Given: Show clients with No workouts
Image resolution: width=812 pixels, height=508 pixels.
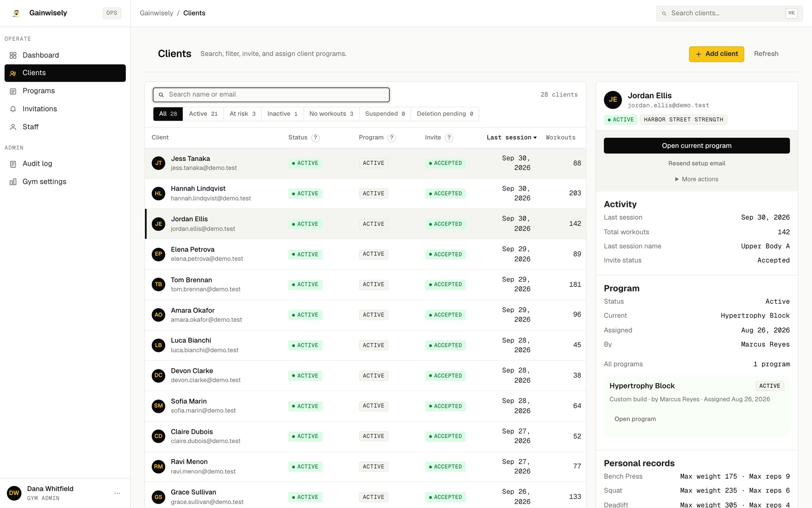Looking at the screenshot, I should coord(331,114).
